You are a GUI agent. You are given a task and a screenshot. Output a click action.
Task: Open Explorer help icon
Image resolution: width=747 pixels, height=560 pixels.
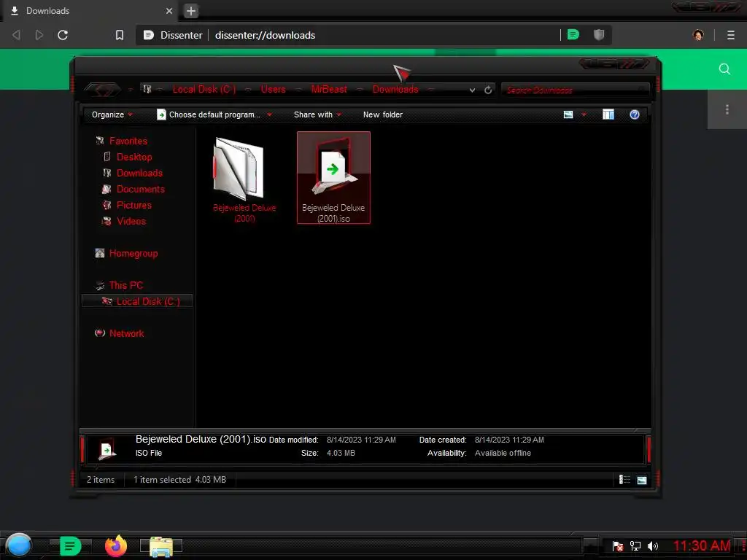pyautogui.click(x=634, y=114)
